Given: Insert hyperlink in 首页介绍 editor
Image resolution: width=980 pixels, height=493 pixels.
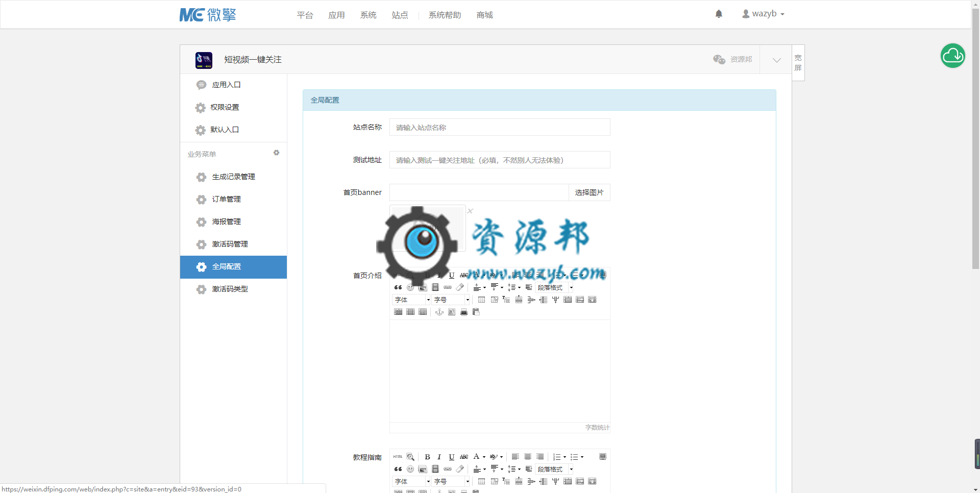Looking at the screenshot, I should [x=448, y=287].
